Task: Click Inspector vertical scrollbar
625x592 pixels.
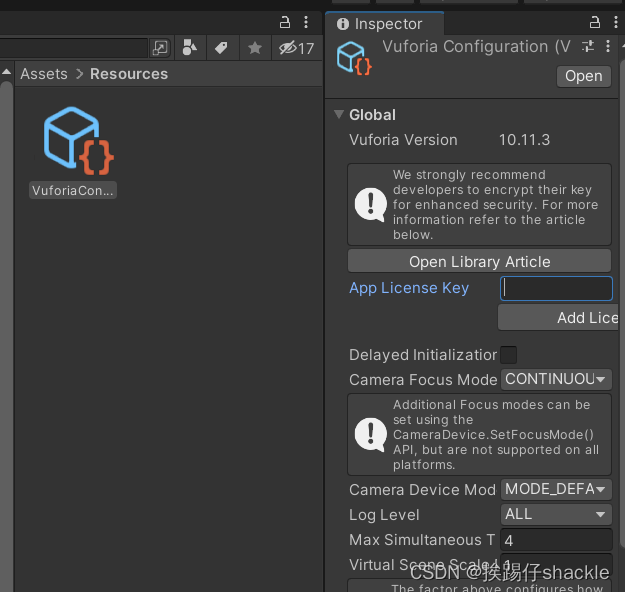Action: (x=622, y=304)
